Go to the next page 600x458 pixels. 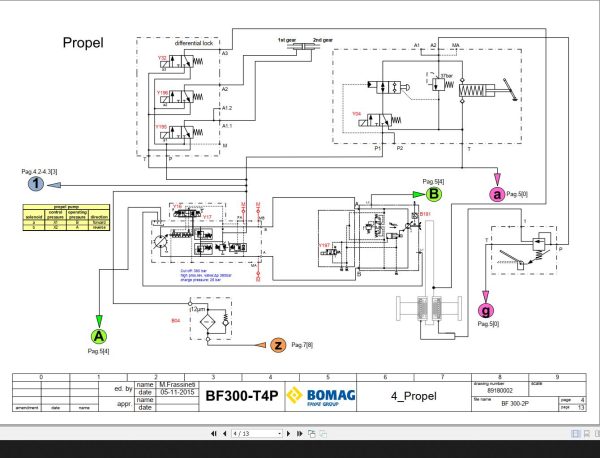[289, 434]
